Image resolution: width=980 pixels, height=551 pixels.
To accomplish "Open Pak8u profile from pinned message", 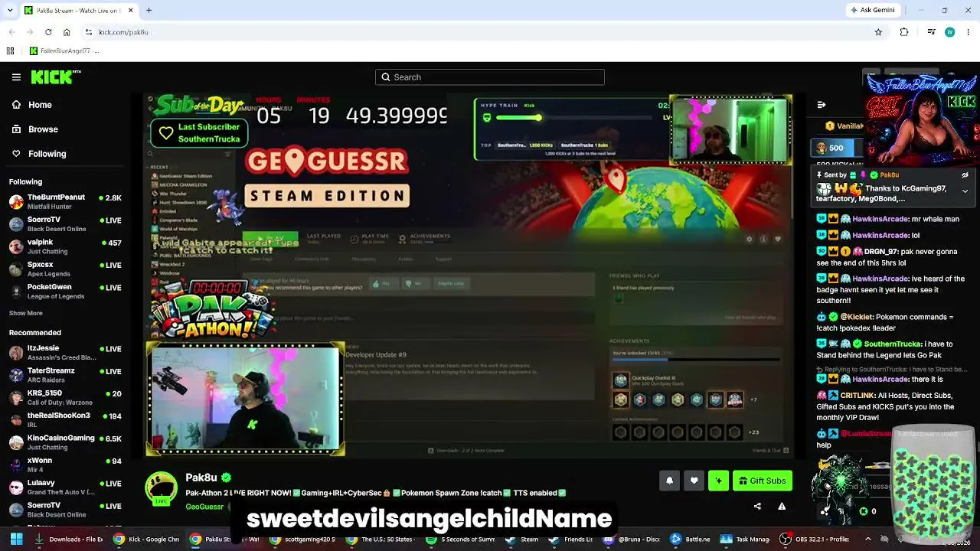I will [889, 175].
